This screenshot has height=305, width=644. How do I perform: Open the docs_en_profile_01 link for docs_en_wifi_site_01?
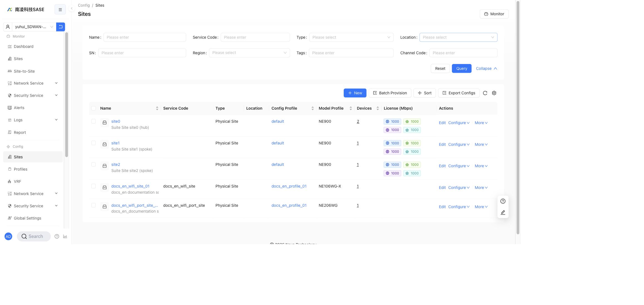click(289, 186)
